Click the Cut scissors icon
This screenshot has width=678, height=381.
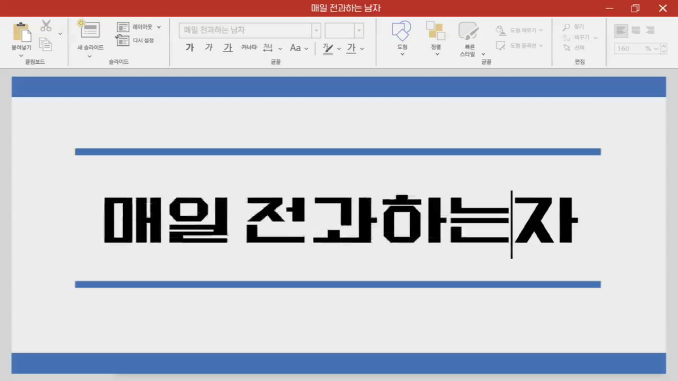[46, 26]
